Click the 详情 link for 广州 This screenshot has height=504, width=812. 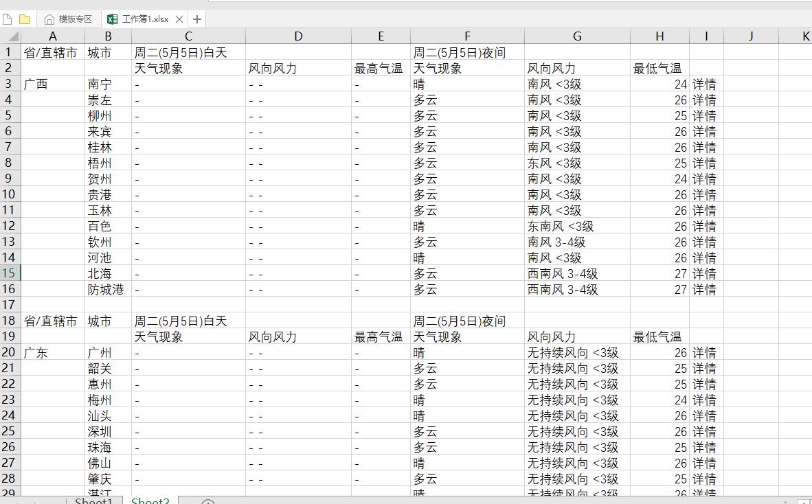coord(705,352)
